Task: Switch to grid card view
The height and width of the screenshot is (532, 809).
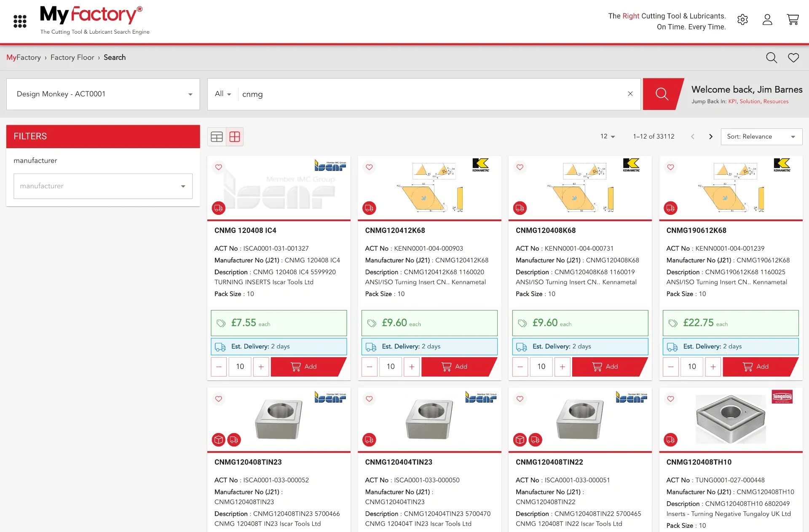Action: pos(235,137)
